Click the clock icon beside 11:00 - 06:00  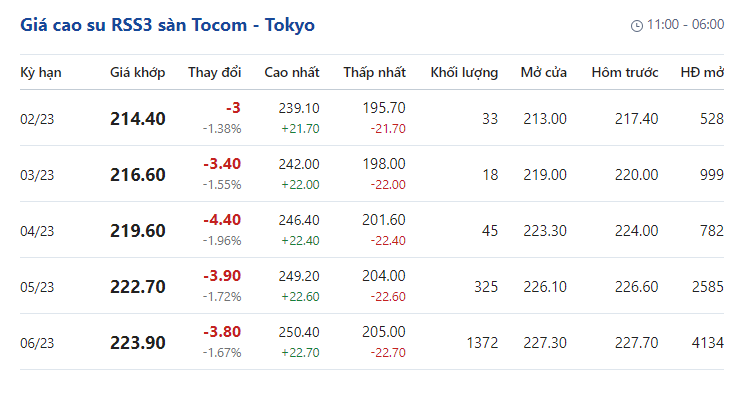coord(637,25)
